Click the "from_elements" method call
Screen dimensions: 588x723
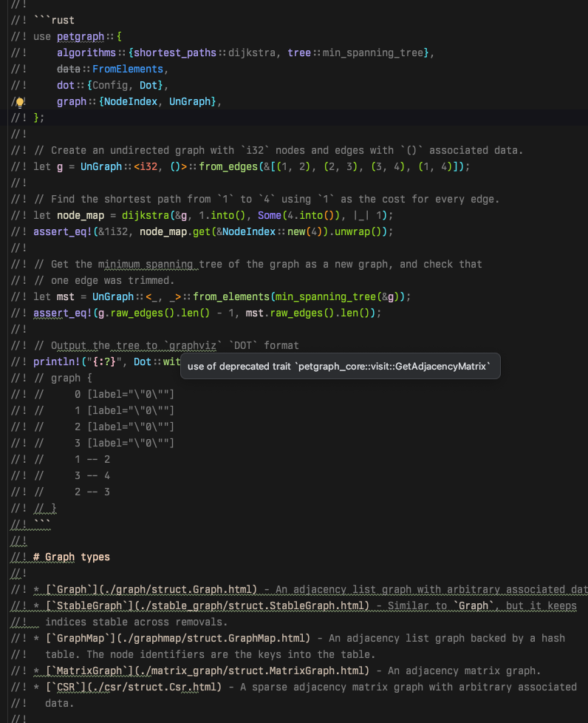click(231, 296)
